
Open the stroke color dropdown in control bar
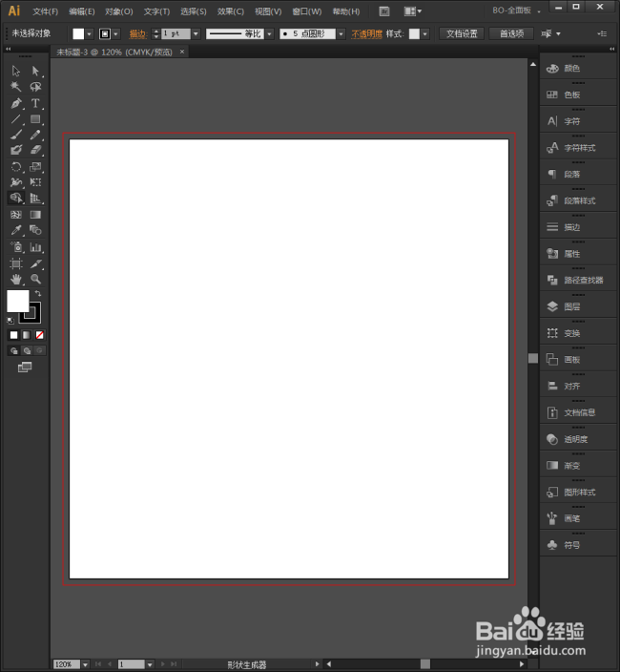[x=115, y=33]
